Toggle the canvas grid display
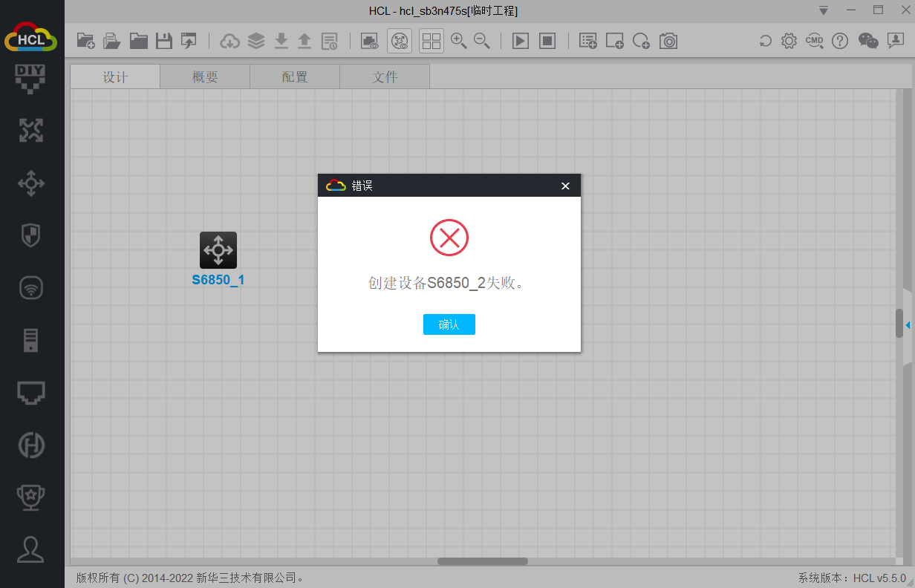915x588 pixels. pos(432,41)
